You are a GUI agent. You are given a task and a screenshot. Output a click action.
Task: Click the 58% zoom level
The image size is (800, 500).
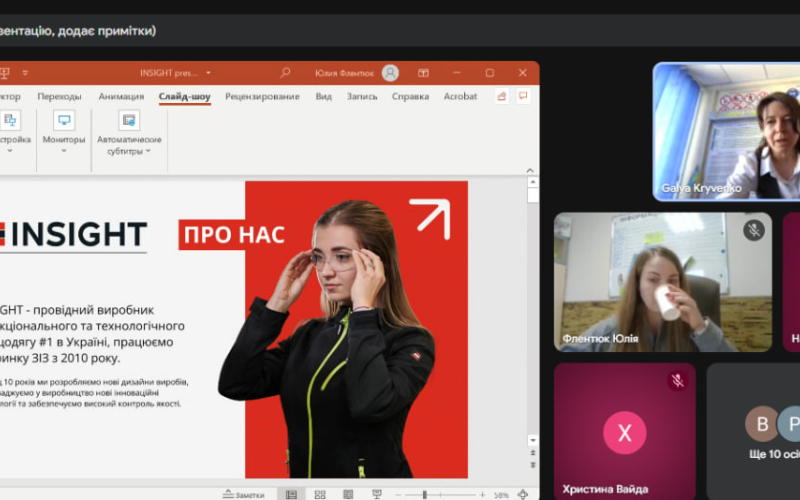[501, 495]
